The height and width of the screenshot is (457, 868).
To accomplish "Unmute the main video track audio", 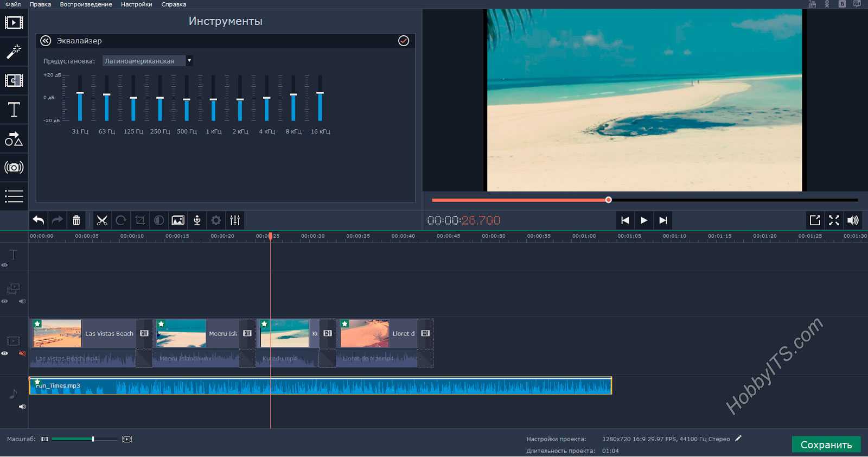I will pyautogui.click(x=22, y=353).
